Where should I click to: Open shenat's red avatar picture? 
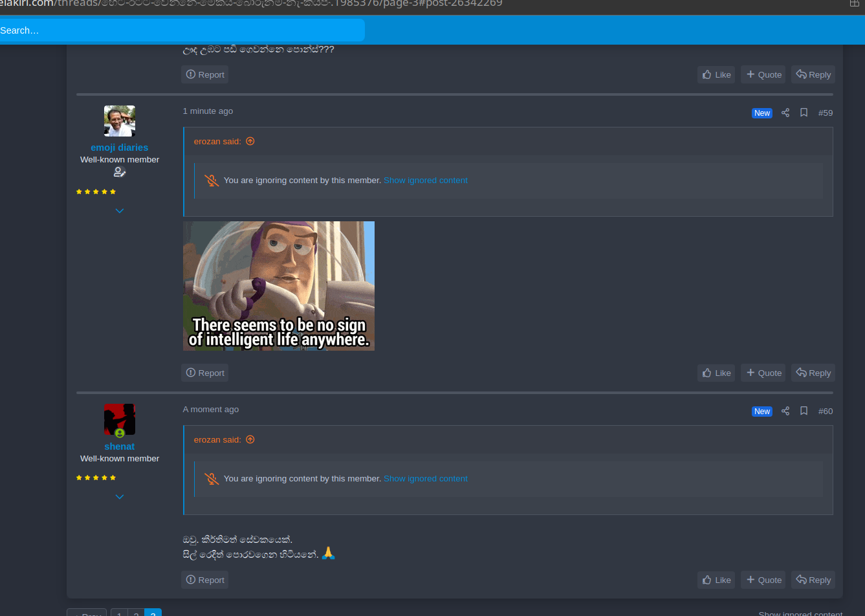[x=120, y=419]
